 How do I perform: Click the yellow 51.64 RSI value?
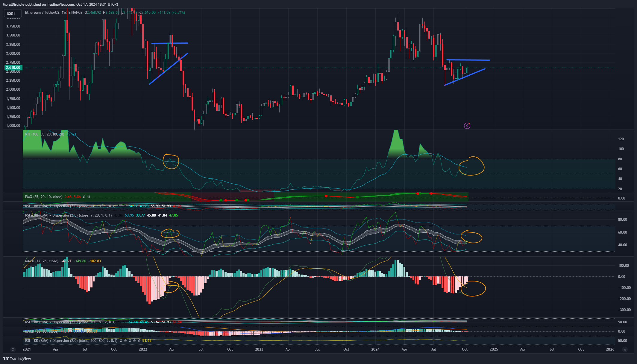click(147, 341)
